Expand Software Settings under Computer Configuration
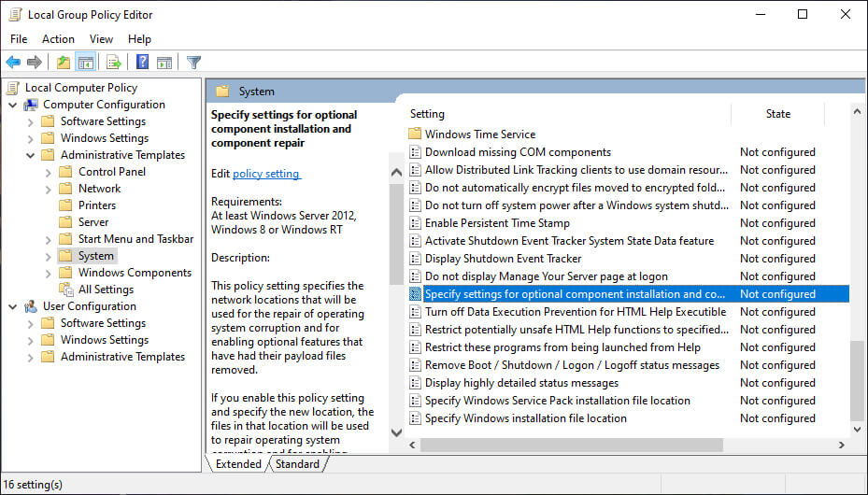 tap(31, 121)
